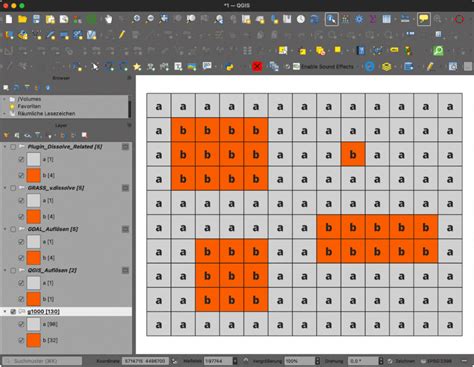The image size is (474, 367).
Task: Uncheck category b [32] under g1000
Action: (x=21, y=340)
